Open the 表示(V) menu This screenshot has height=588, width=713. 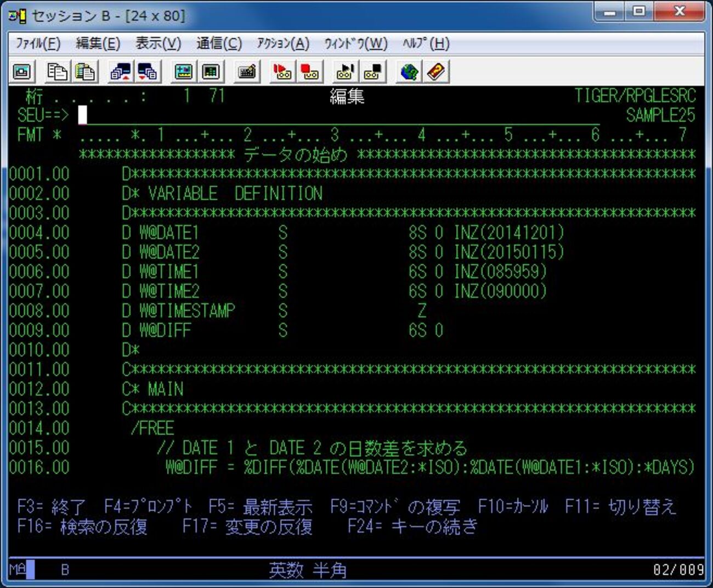159,43
